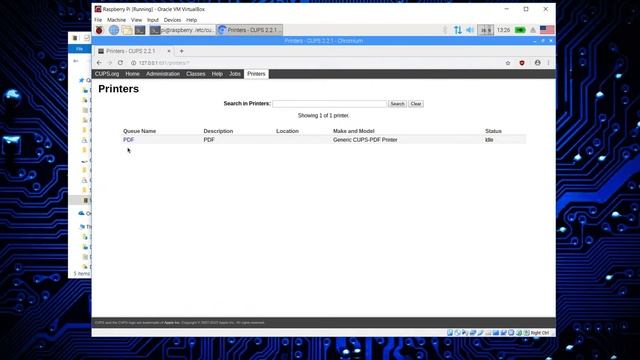Click the Idle status cell
This screenshot has width=640, height=360.
[x=489, y=140]
